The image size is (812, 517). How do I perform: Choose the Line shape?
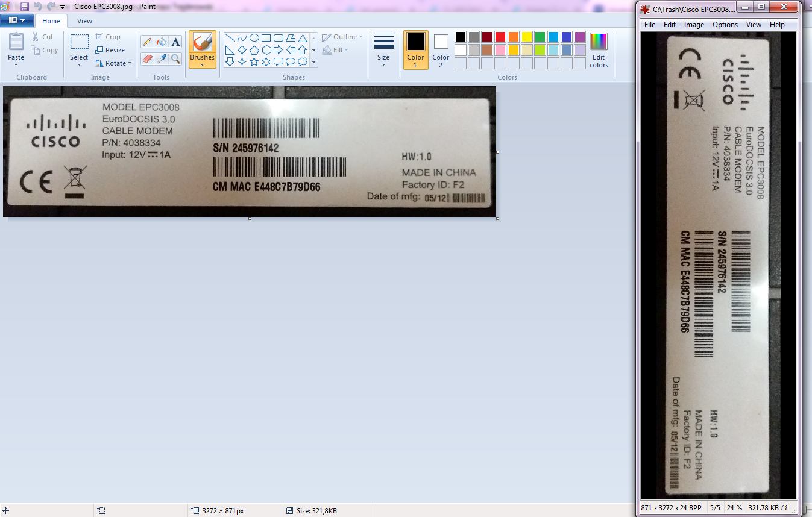click(x=230, y=37)
